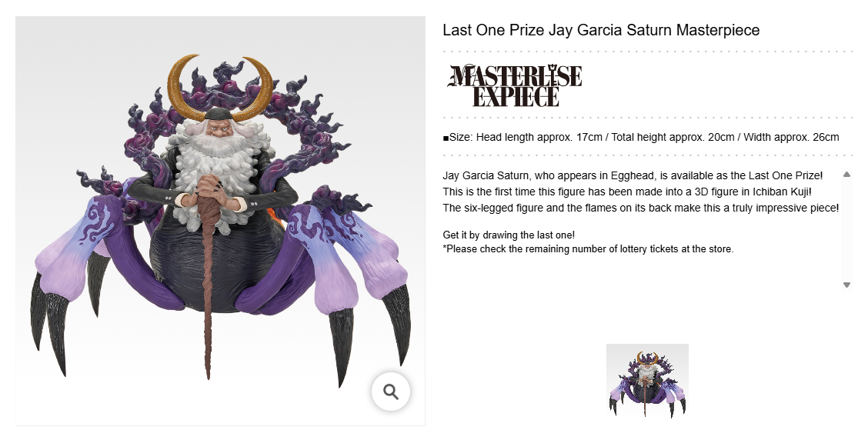Click the description scrollbar track
The image size is (868, 440).
[x=846, y=230]
